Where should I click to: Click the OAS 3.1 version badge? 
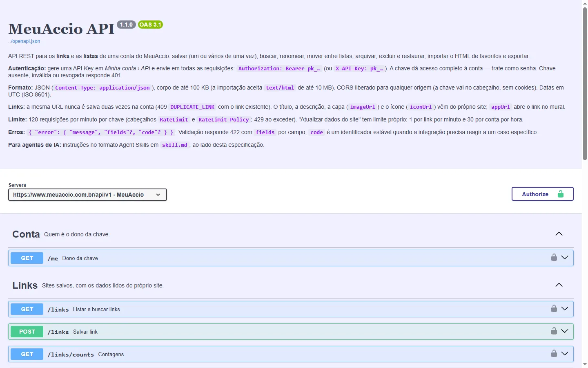pyautogui.click(x=150, y=25)
